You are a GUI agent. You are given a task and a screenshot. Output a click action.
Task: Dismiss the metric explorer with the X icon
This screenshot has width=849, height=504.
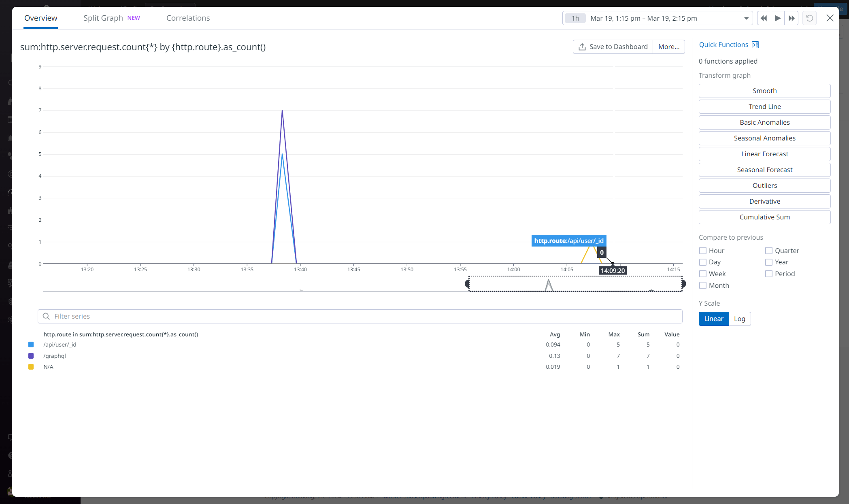pyautogui.click(x=830, y=18)
